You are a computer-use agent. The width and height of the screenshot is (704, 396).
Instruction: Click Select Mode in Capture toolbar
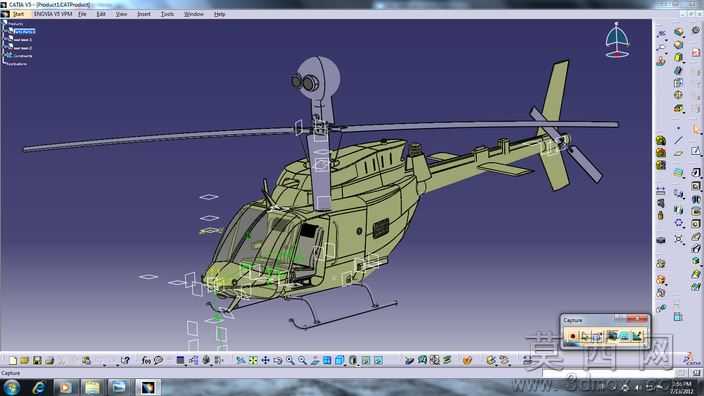coord(585,336)
